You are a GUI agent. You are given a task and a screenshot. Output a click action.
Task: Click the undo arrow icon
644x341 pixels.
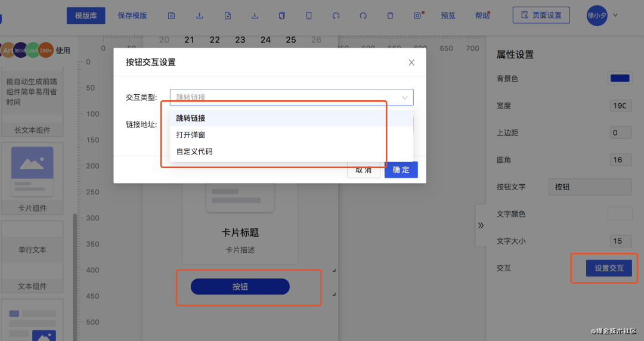coord(336,15)
